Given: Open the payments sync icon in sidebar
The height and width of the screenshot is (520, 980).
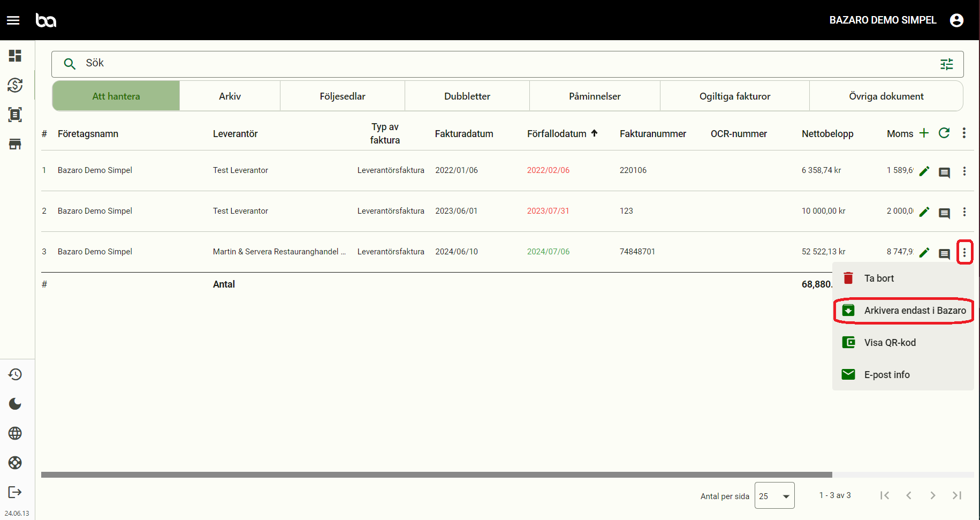Looking at the screenshot, I should 15,85.
